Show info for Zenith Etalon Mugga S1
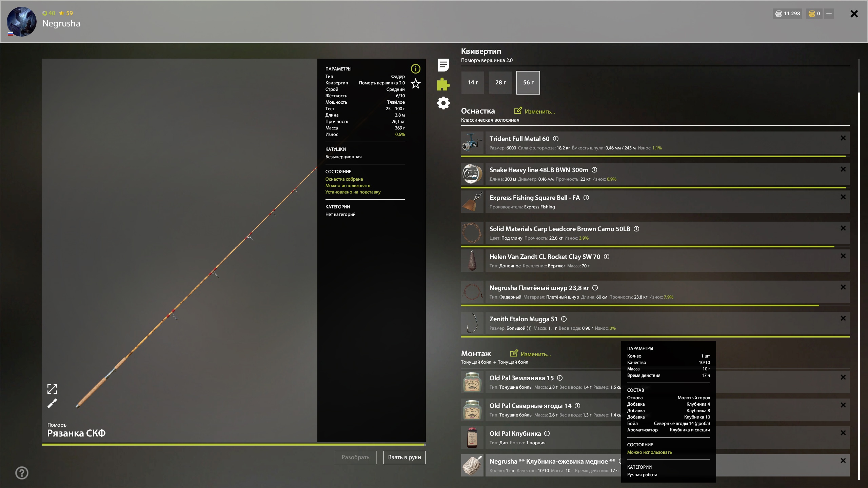Image resolution: width=868 pixels, height=488 pixels. [564, 319]
